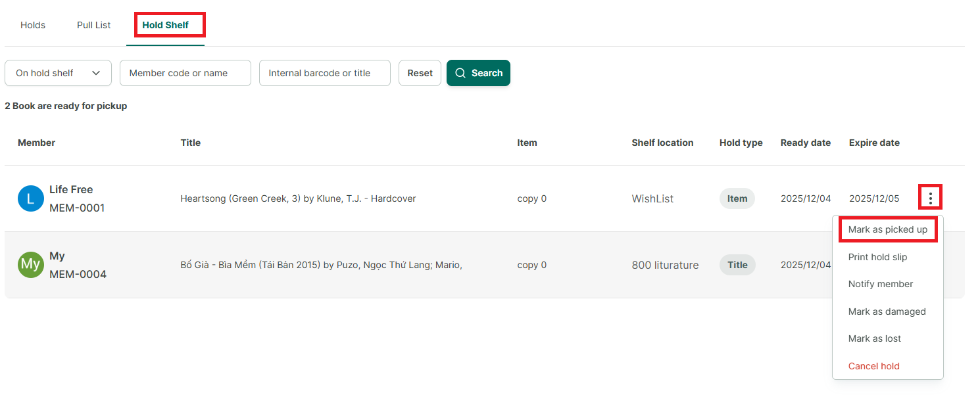Click the Shelf location column header
Screen dimensions: 980x414
click(662, 143)
